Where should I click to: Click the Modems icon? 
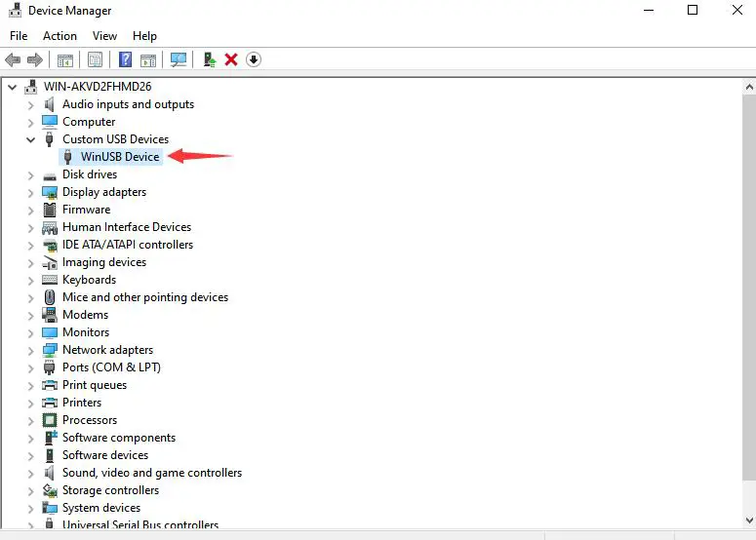tap(50, 315)
